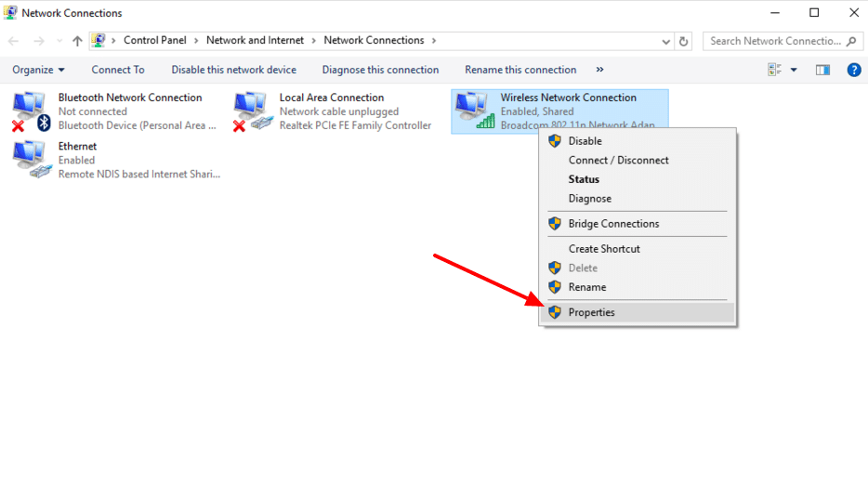Click the Ethernet connection name
The image size is (868, 484).
(77, 146)
